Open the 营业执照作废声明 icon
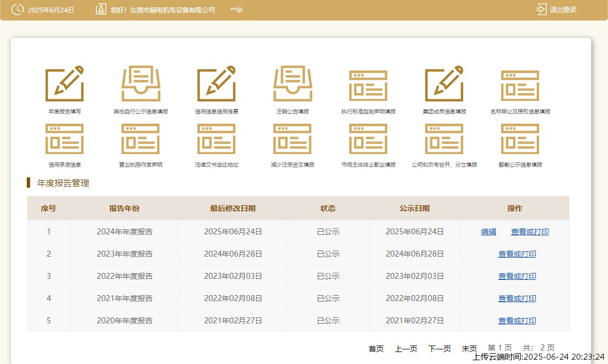The width and height of the screenshot is (608, 364). coord(140,139)
